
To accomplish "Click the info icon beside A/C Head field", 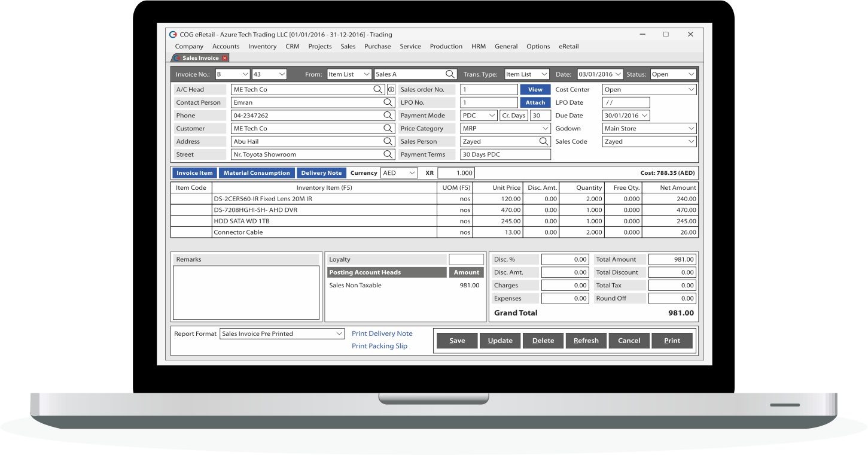I will click(x=389, y=89).
